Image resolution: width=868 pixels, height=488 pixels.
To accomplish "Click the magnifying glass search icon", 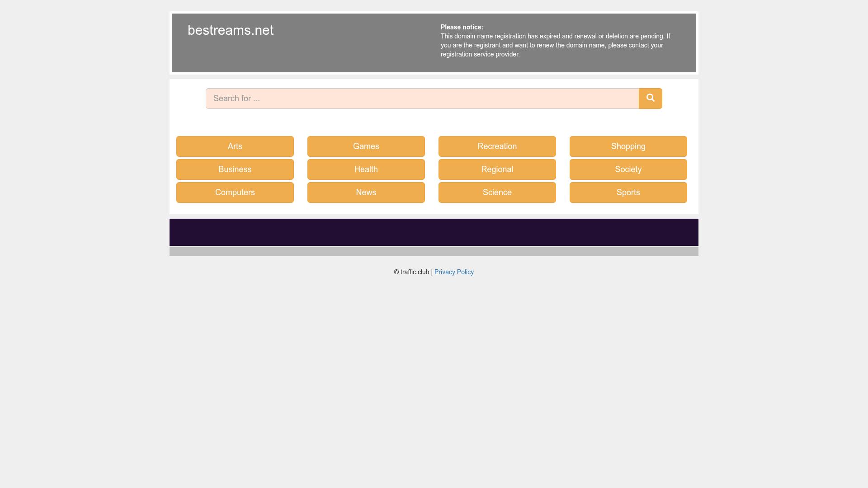I will (650, 98).
